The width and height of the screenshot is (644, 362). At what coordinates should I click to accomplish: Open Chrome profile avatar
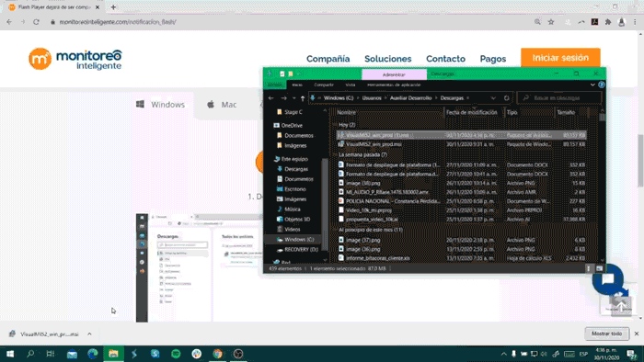pos(621,22)
